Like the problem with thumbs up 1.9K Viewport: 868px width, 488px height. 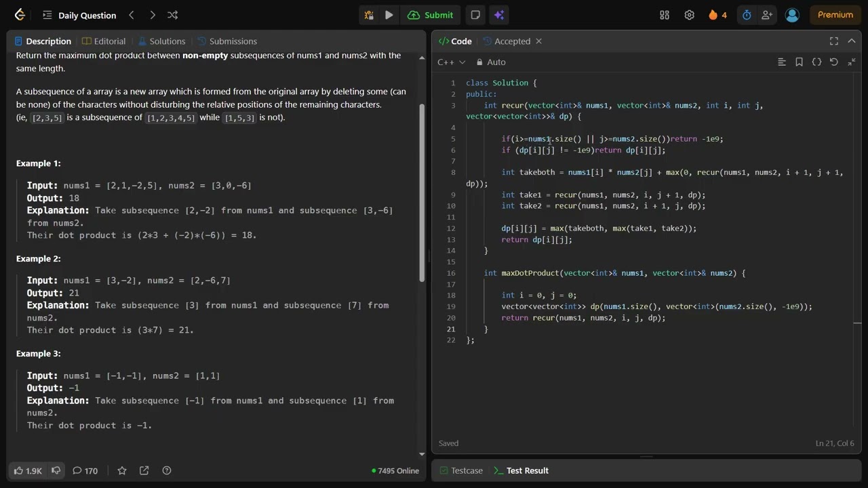(x=28, y=470)
